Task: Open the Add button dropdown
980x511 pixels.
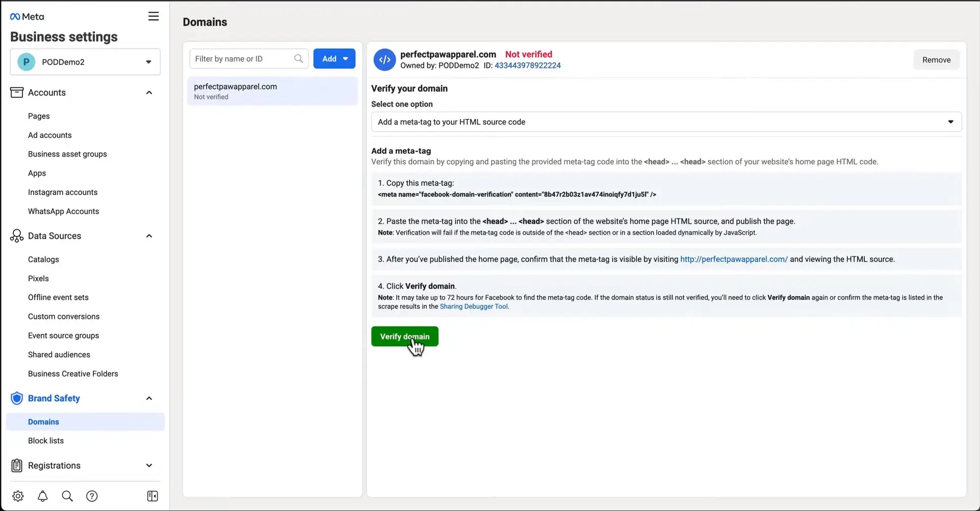Action: 334,59
